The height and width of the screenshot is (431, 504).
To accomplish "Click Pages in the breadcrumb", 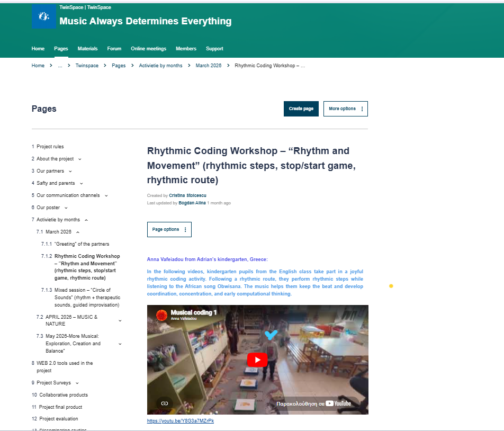I will (x=119, y=66).
